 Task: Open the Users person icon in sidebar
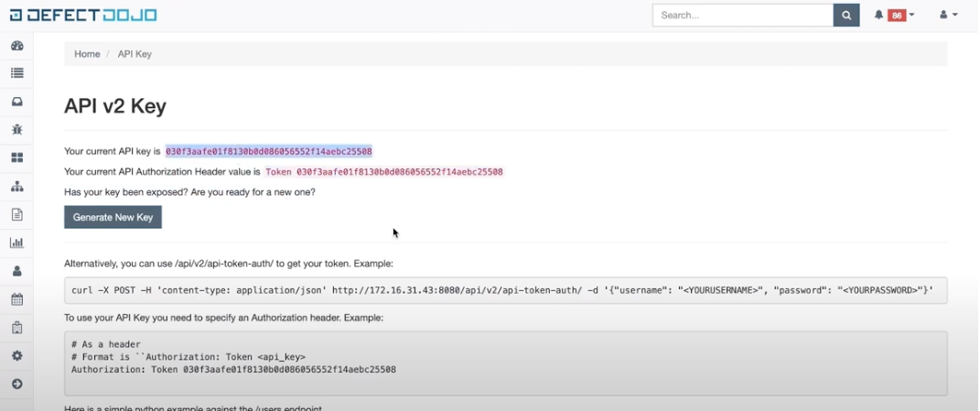pyautogui.click(x=16, y=272)
